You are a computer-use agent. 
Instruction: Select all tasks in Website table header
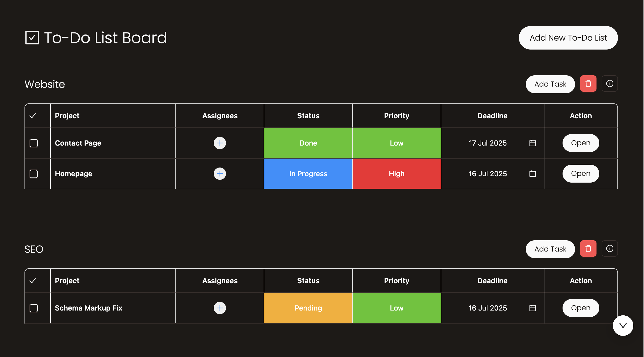pos(33,116)
